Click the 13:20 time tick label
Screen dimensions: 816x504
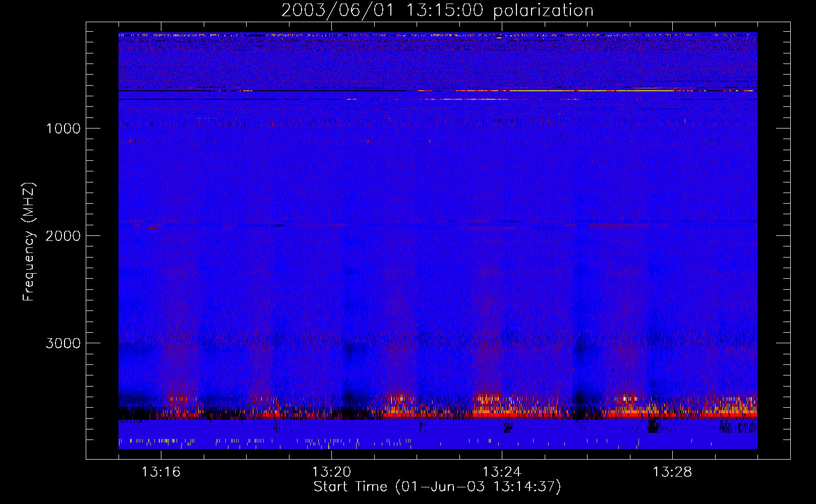tap(331, 472)
